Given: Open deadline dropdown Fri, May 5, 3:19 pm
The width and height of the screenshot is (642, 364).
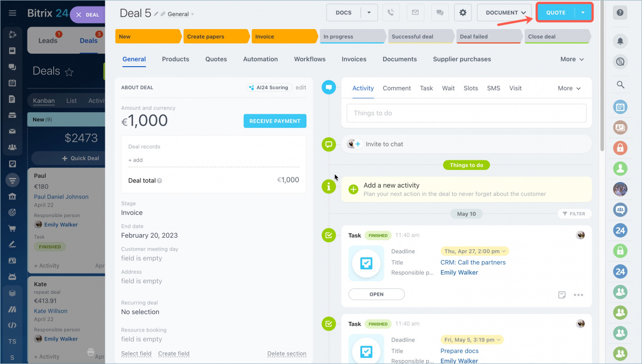Looking at the screenshot, I should click(471, 340).
